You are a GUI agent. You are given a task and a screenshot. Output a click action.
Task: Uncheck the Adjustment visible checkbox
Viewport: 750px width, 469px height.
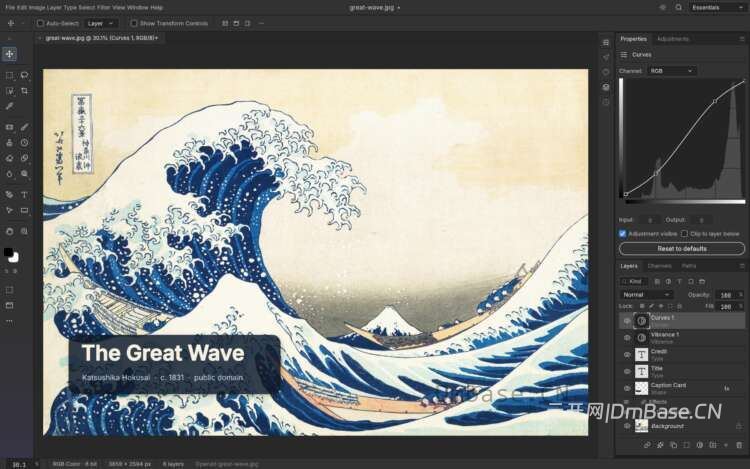coord(622,234)
